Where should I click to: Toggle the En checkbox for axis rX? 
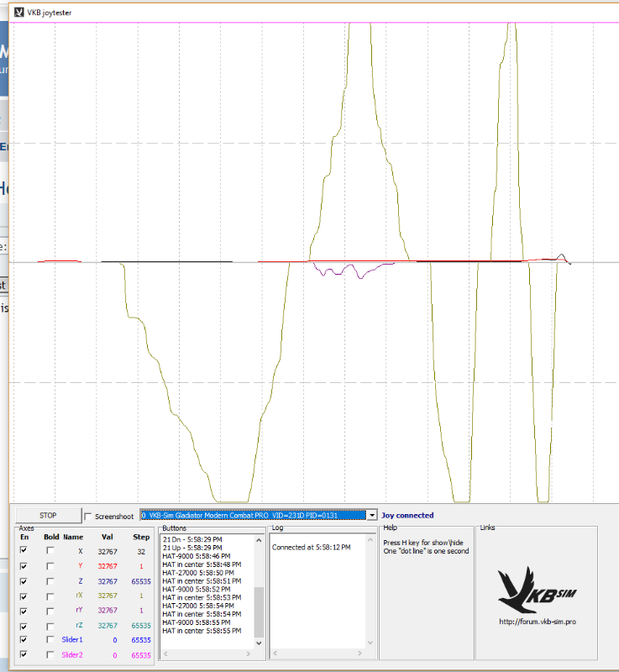tap(24, 596)
